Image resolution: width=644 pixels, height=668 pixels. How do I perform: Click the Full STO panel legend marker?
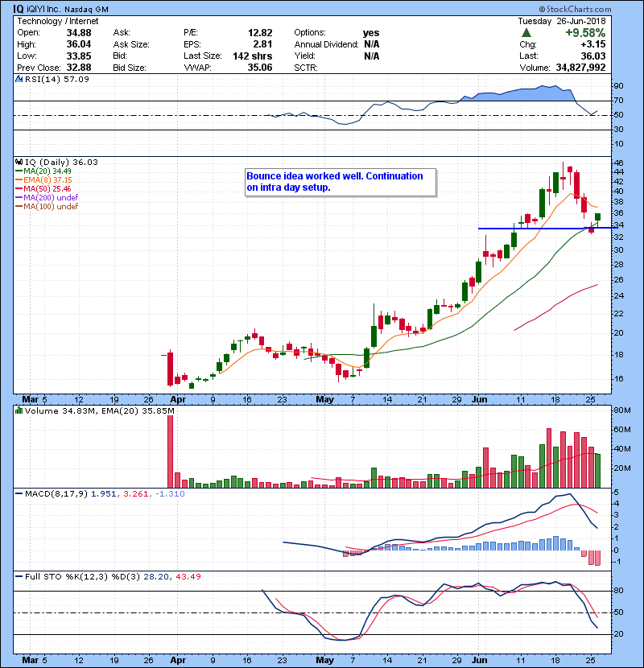click(x=19, y=575)
